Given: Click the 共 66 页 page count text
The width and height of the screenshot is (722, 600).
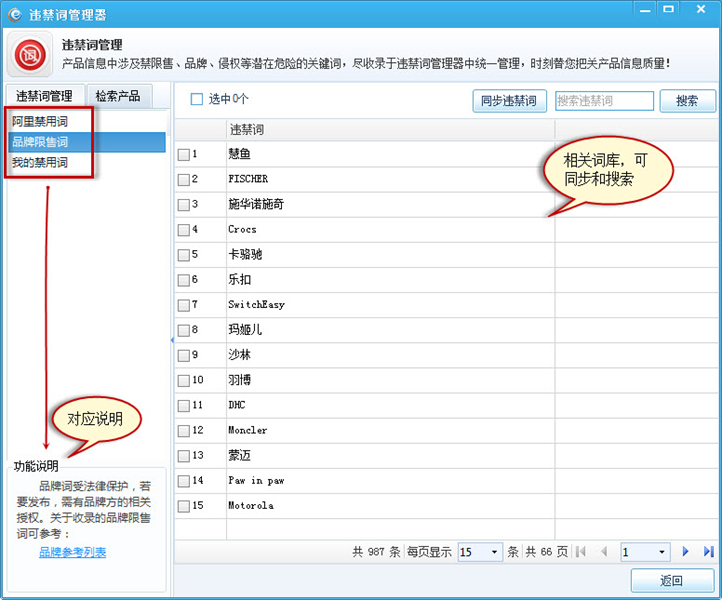Looking at the screenshot, I should [547, 552].
